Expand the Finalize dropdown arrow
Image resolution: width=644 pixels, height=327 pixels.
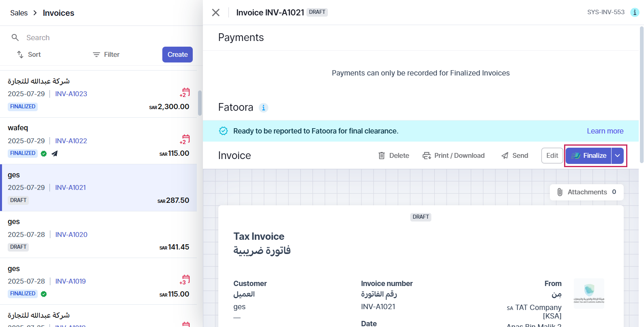(x=617, y=155)
